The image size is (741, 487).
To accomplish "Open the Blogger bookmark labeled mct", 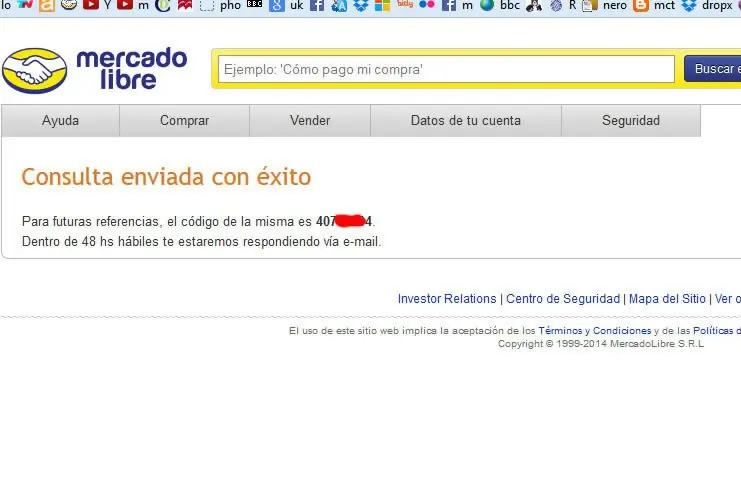I will (654, 5).
